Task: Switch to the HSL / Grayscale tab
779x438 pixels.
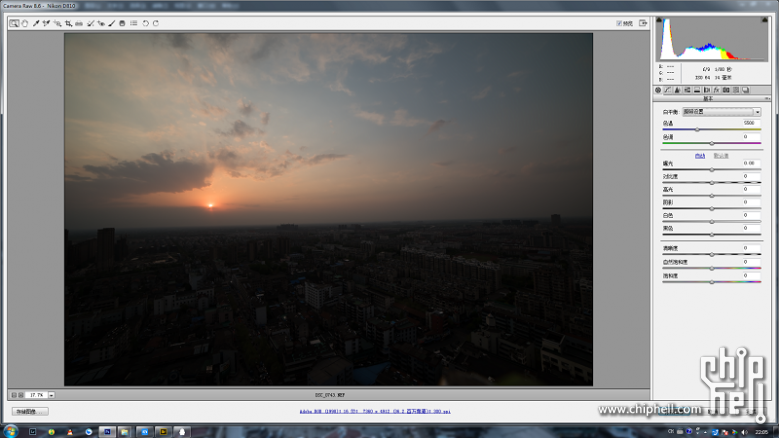Action: click(687, 90)
